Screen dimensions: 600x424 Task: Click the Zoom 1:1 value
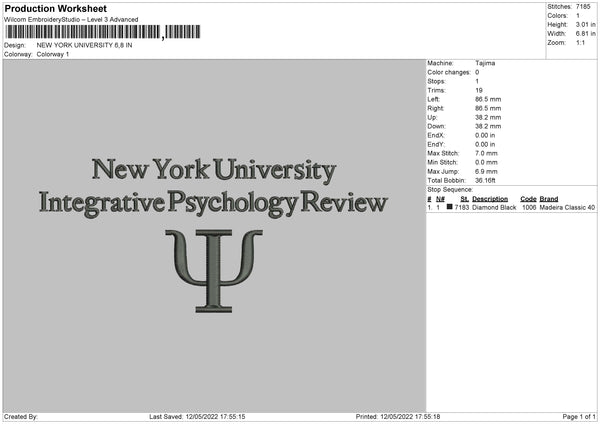[580, 42]
